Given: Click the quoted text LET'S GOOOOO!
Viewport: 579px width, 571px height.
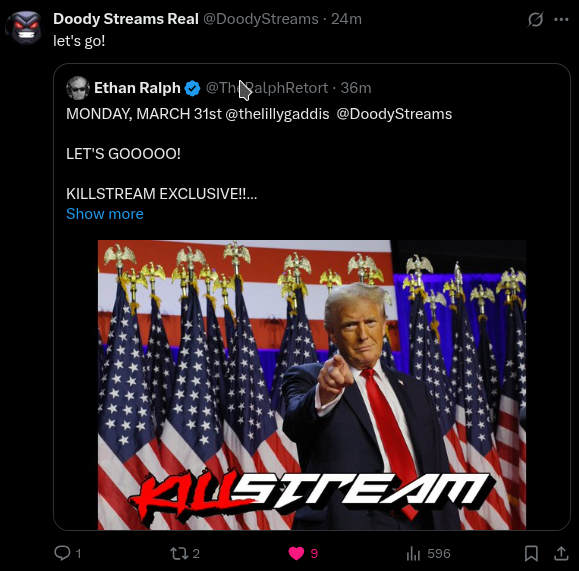Looking at the screenshot, I should coord(123,154).
